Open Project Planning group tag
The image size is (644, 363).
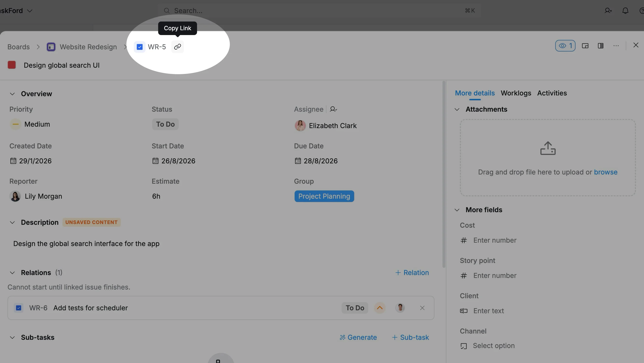pos(324,196)
